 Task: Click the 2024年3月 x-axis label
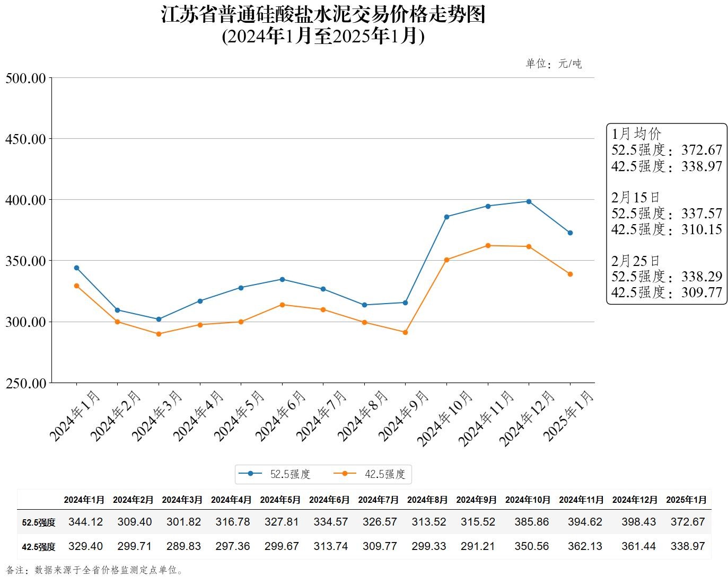pos(158,416)
